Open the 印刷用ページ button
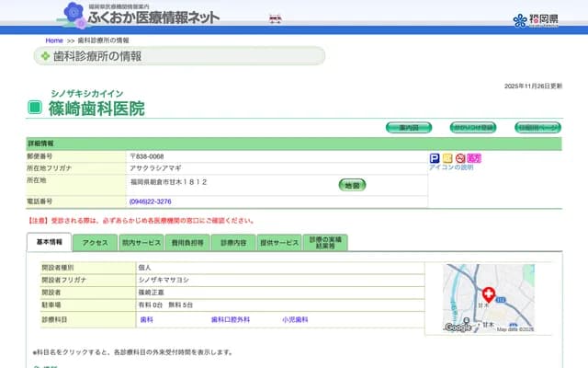588x368 pixels. point(537,127)
